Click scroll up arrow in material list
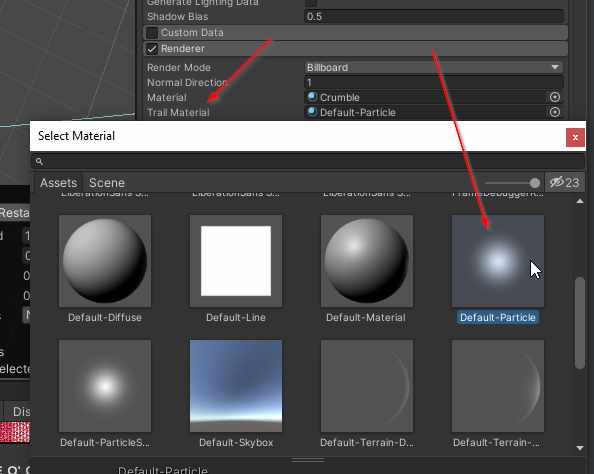Screen dimensions: 594x474 pos(580,201)
